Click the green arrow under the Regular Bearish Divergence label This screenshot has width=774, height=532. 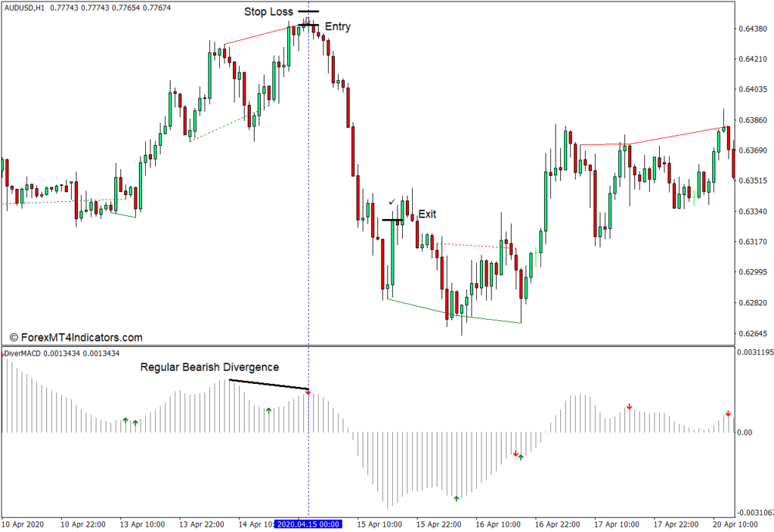(x=268, y=410)
